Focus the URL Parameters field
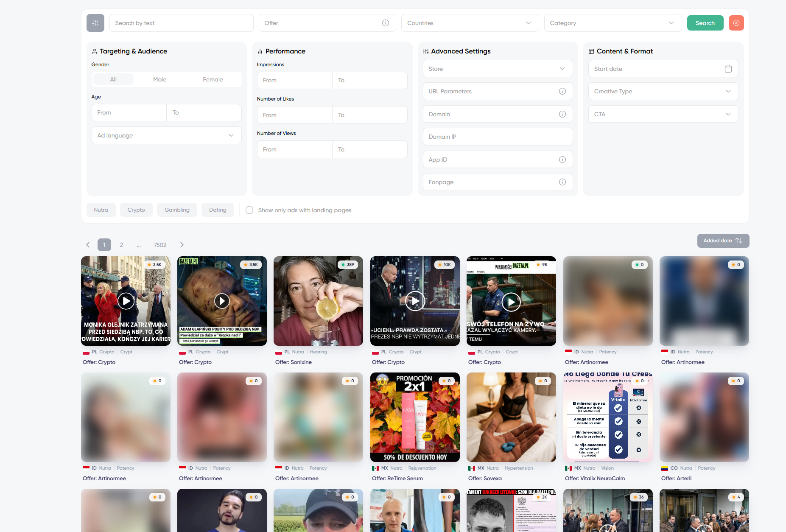 [498, 91]
